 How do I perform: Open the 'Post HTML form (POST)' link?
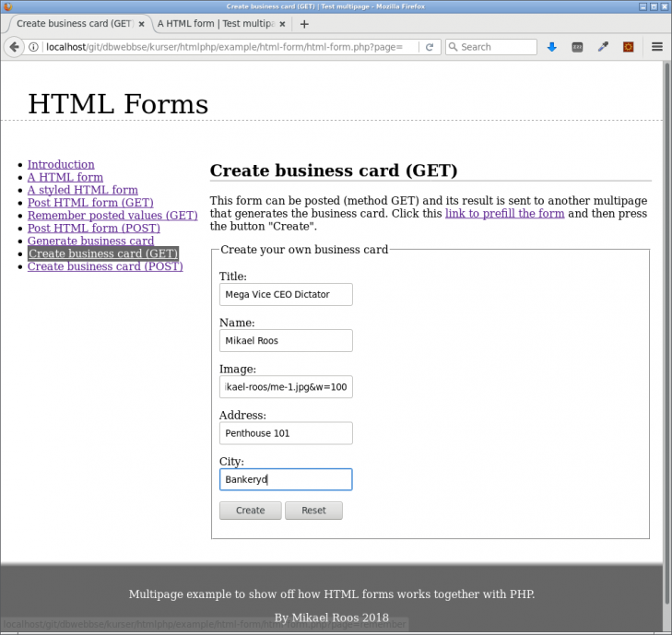94,228
